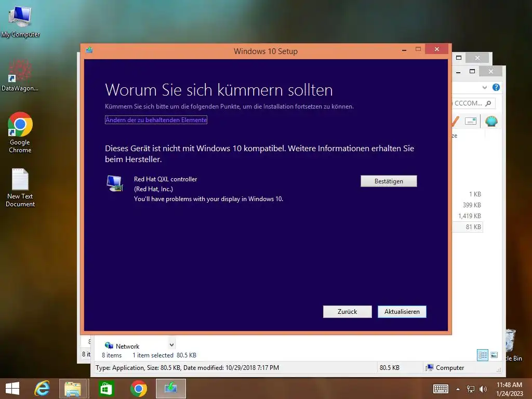Click the Bestätigen button
The image size is (532, 399).
click(389, 181)
